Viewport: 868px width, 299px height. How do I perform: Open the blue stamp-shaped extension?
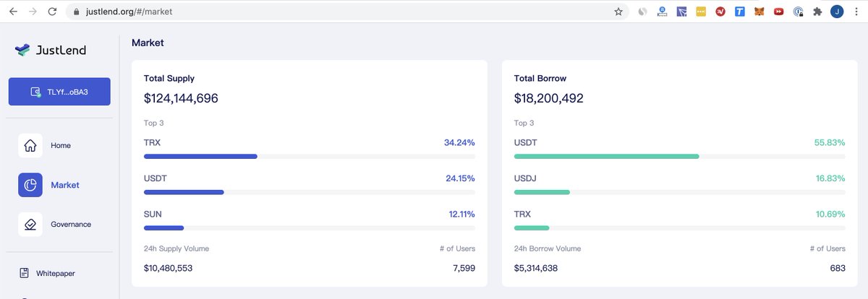point(662,12)
